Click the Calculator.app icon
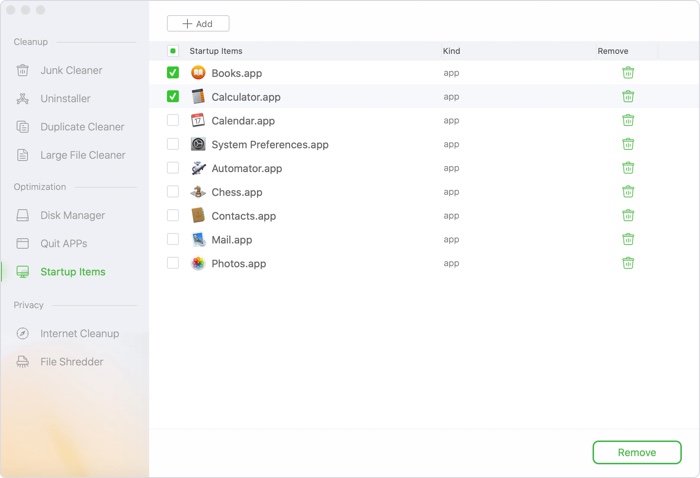 198,96
